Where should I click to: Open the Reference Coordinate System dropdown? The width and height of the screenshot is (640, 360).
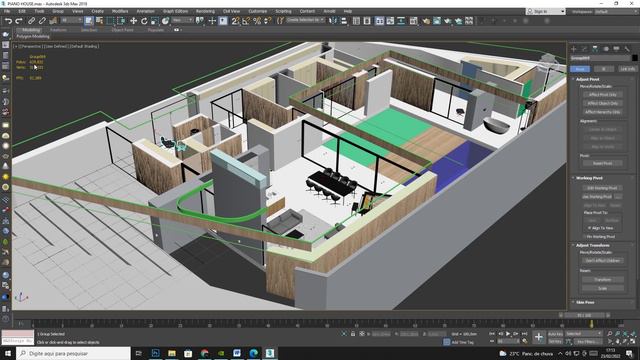pyautogui.click(x=182, y=20)
